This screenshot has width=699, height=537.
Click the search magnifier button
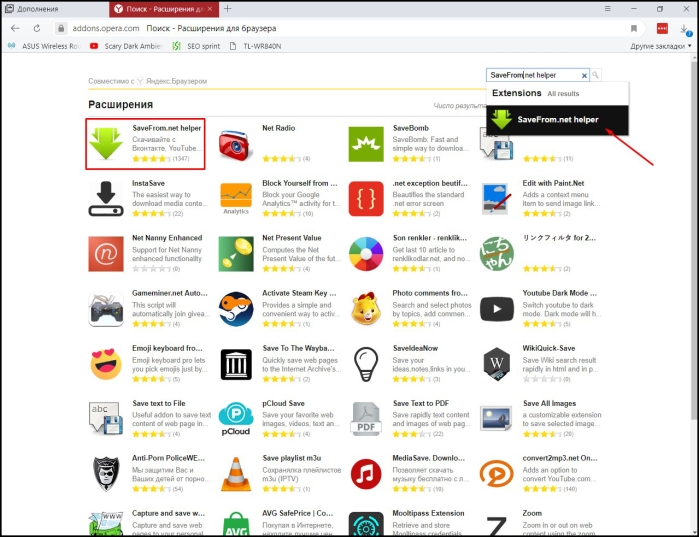pos(595,75)
